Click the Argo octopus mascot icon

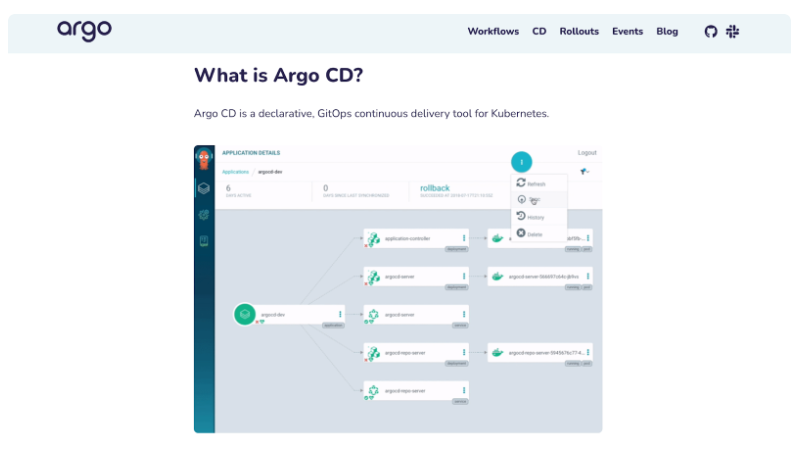pos(204,159)
